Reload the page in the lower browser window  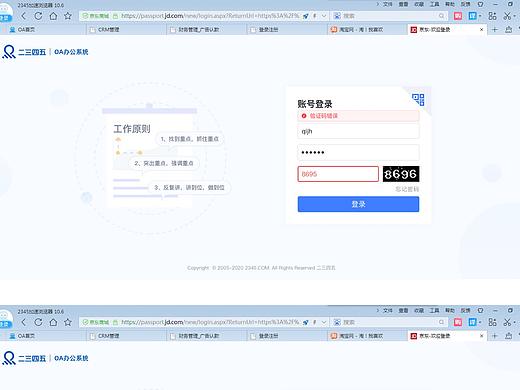tap(38, 322)
